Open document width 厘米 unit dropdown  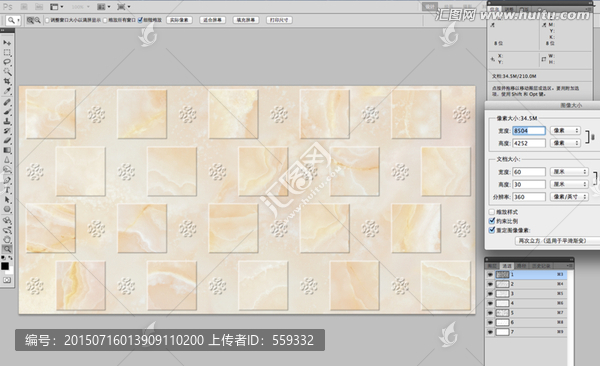pyautogui.click(x=569, y=172)
